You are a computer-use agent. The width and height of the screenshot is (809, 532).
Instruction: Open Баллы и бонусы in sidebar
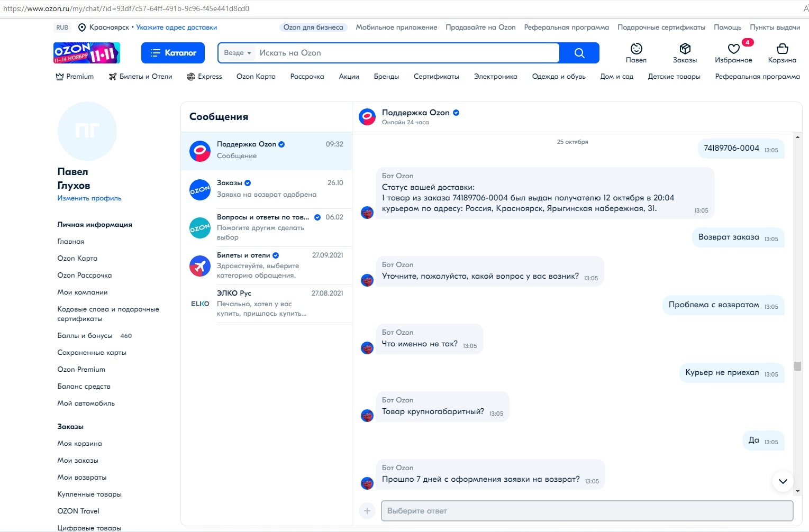(x=85, y=336)
